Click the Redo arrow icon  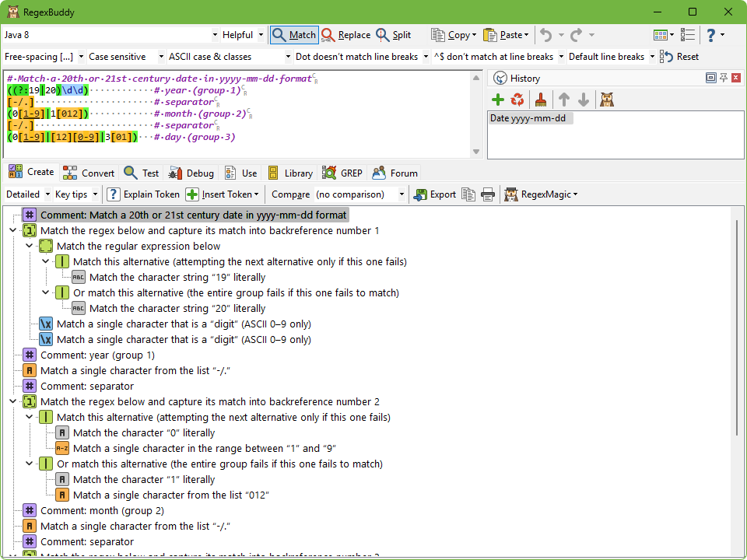(x=577, y=35)
